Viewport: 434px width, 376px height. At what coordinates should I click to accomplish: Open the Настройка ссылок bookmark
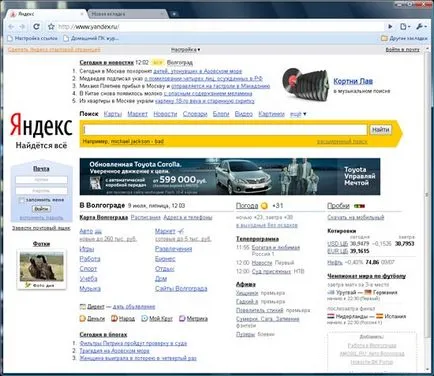(32, 38)
